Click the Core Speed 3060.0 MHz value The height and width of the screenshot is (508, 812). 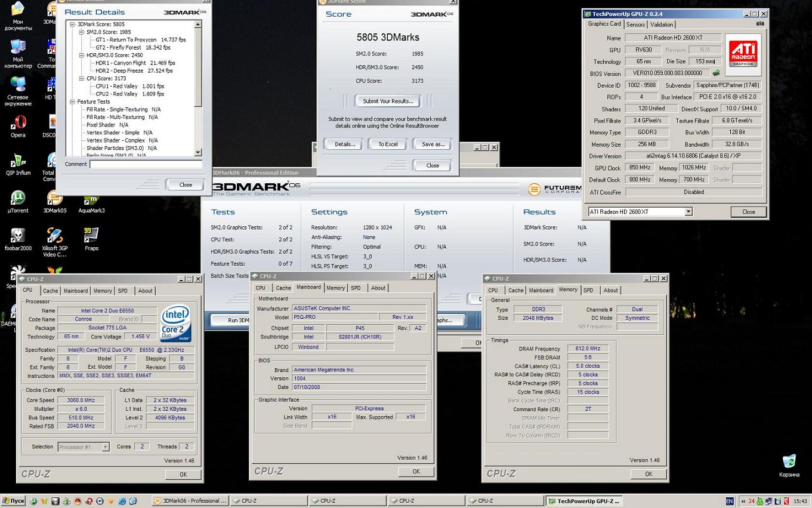point(81,400)
